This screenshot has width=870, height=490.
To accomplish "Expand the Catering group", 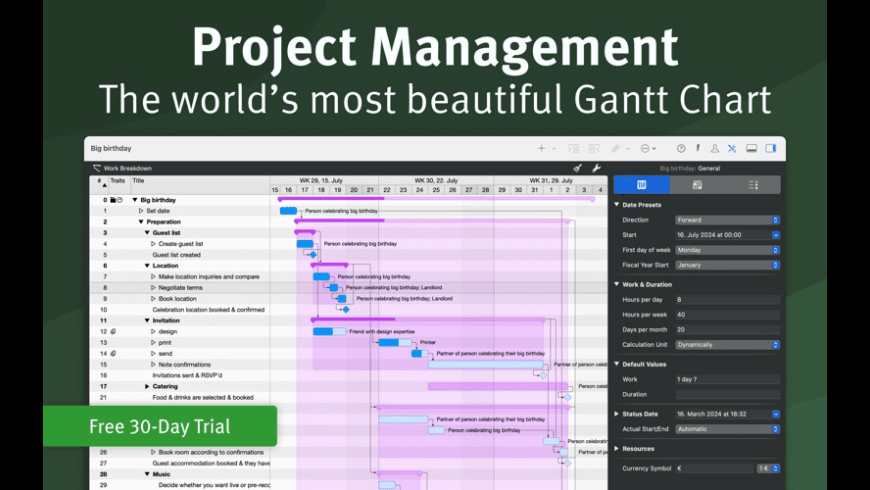I will [x=147, y=386].
